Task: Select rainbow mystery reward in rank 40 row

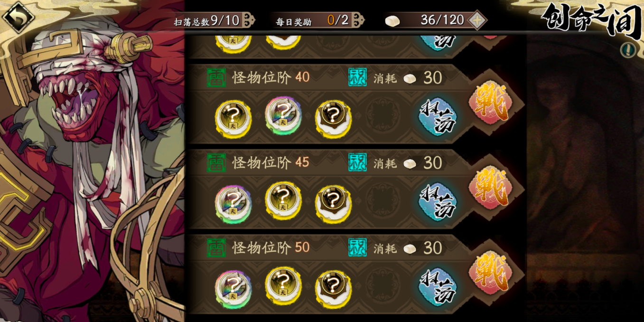Action: tap(283, 115)
